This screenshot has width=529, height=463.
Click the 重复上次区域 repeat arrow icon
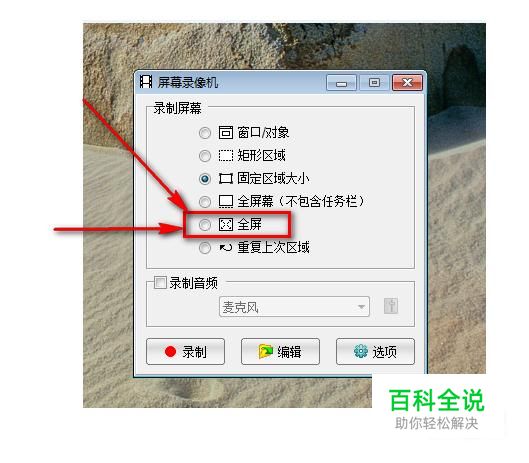click(x=226, y=248)
